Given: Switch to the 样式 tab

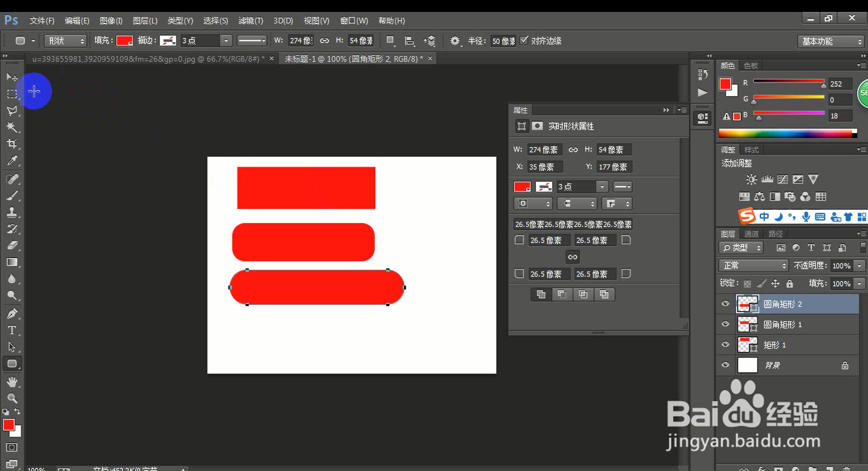Looking at the screenshot, I should (x=751, y=150).
